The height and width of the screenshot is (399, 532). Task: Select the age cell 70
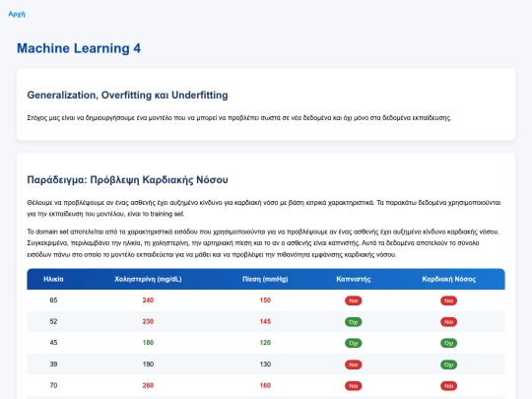pos(53,385)
